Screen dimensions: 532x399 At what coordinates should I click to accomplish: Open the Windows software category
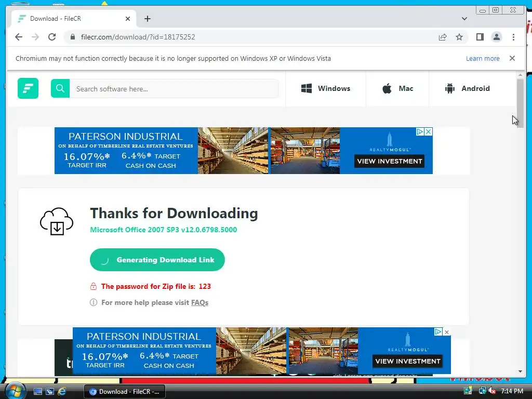[x=326, y=88]
